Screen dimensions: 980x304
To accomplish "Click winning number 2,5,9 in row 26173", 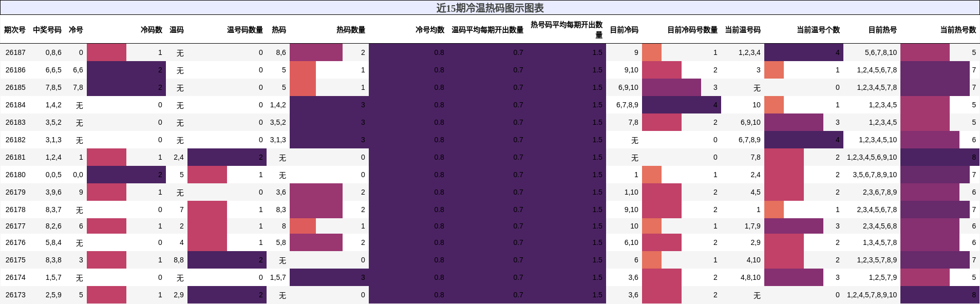I will (53, 295).
